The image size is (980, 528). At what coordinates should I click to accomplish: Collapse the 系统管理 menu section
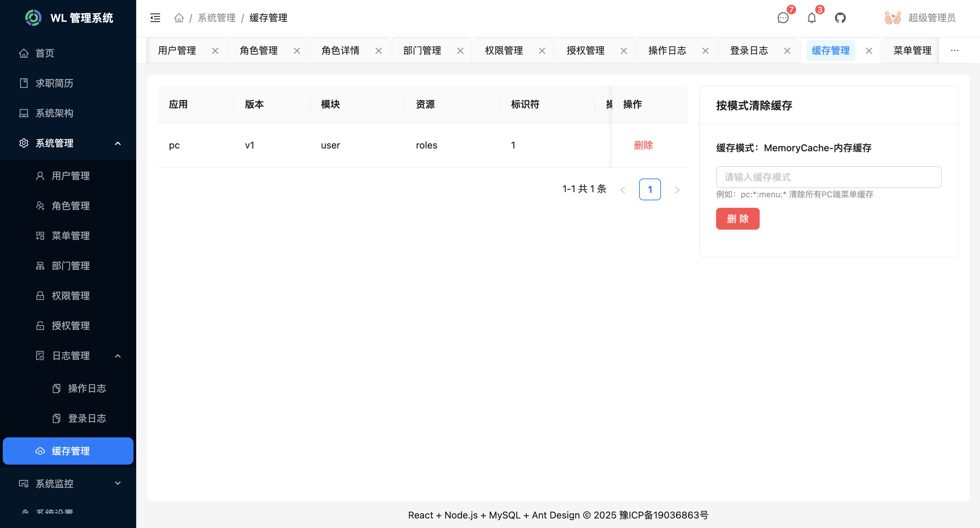[117, 143]
